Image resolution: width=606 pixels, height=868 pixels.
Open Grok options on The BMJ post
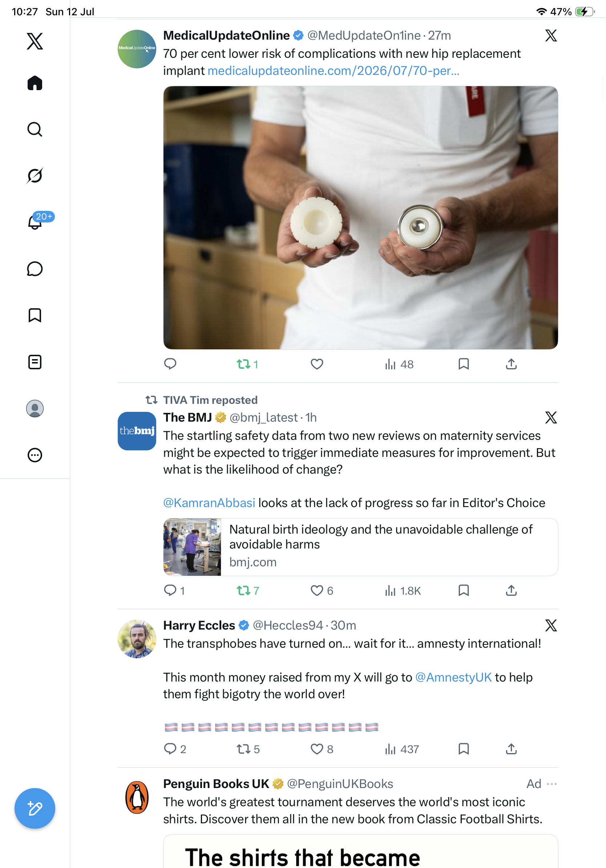tap(551, 417)
